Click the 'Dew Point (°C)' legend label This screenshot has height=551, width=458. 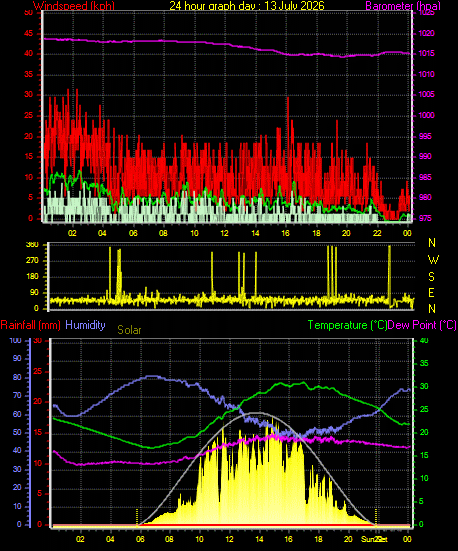[422, 325]
